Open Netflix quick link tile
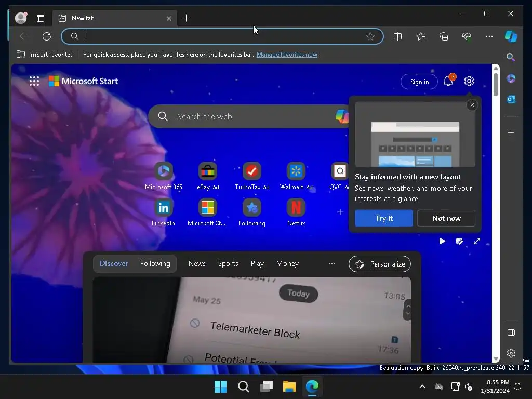Screen dimensions: 532x399 (296, 212)
